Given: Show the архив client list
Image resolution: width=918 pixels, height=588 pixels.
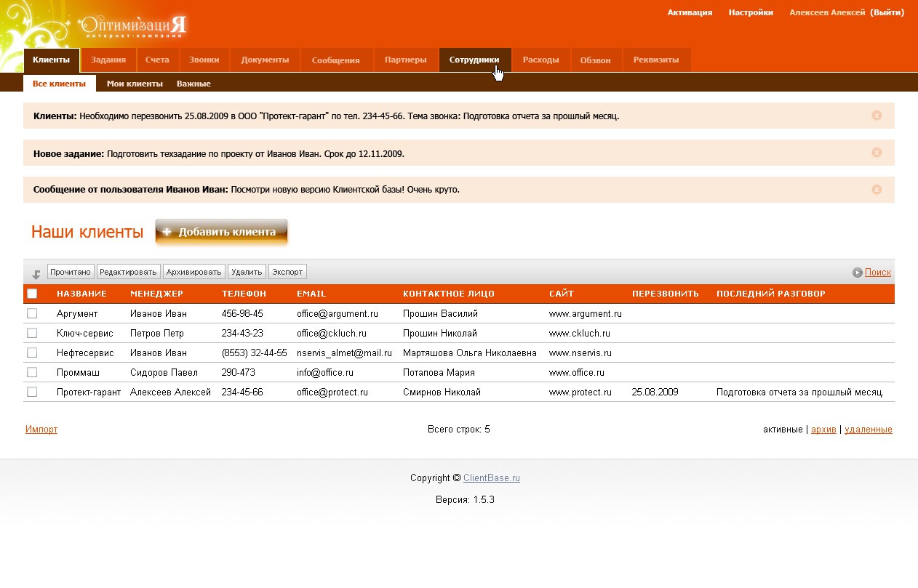Looking at the screenshot, I should pos(823,430).
